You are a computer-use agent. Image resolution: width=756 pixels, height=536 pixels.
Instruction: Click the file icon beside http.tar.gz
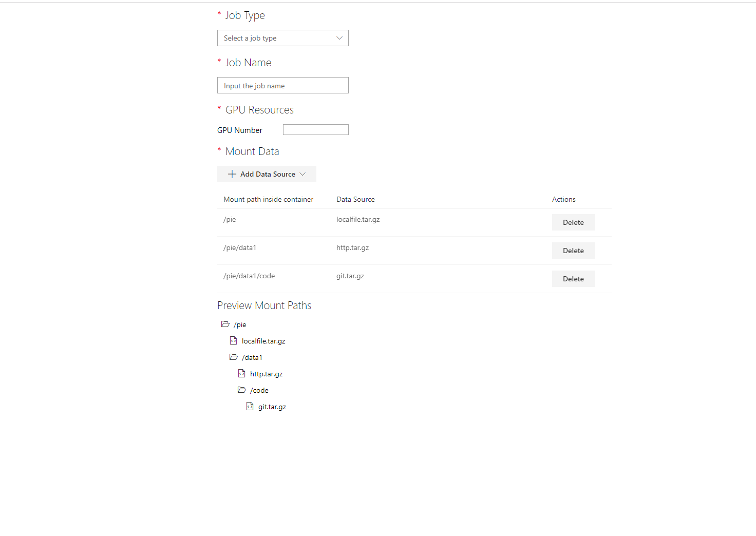241,373
